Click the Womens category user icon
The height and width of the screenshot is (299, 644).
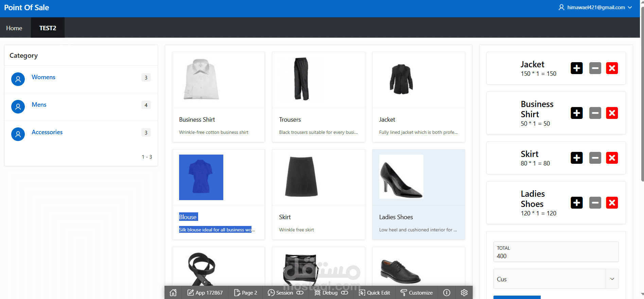(18, 79)
